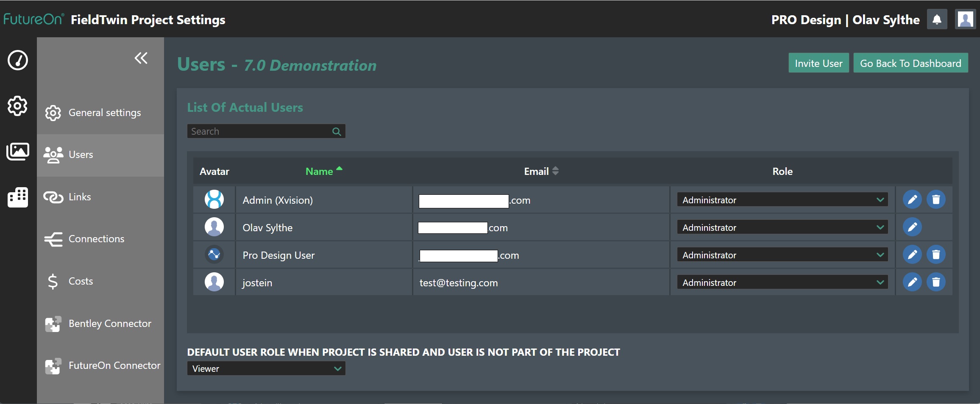980x404 pixels.
Task: Select Users in the sidebar
Action: 100,155
